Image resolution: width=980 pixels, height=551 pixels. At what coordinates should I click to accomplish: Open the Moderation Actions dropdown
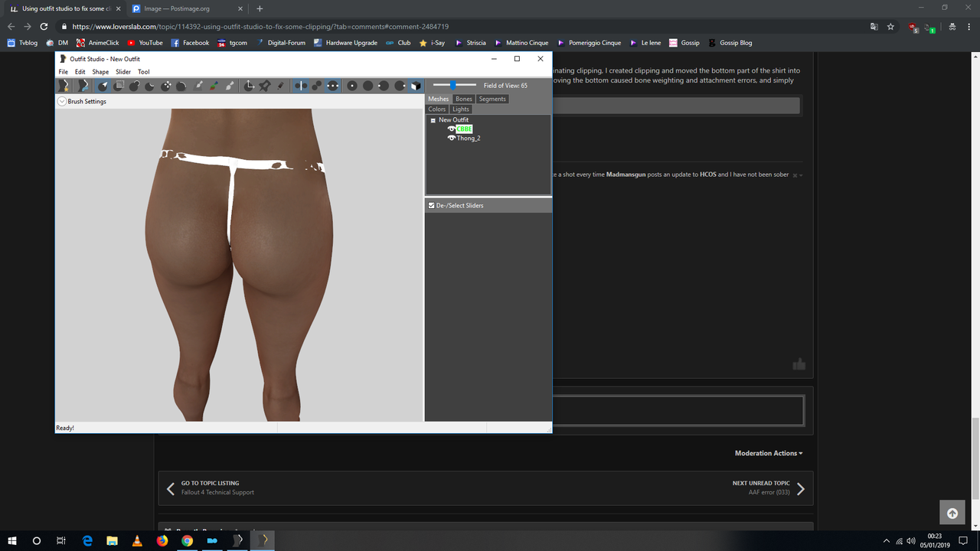click(769, 453)
